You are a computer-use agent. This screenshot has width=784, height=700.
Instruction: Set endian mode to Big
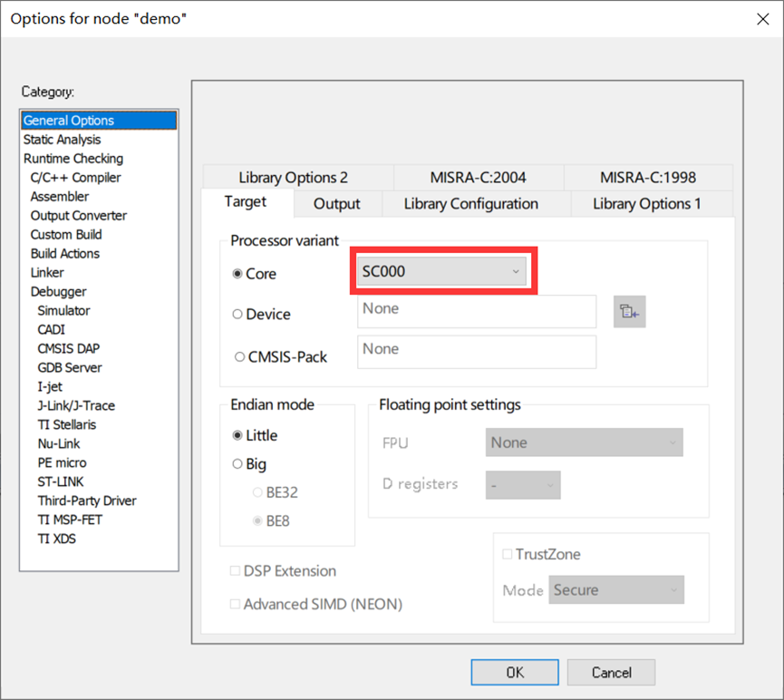click(238, 463)
